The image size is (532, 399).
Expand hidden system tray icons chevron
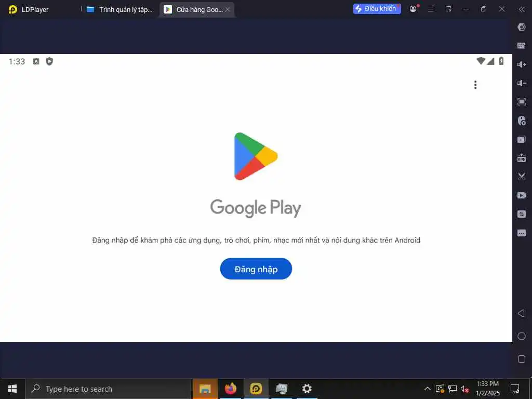tap(428, 389)
